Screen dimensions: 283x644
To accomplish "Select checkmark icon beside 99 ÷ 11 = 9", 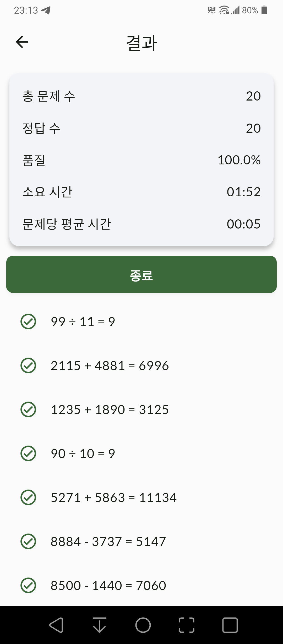I will pyautogui.click(x=28, y=321).
